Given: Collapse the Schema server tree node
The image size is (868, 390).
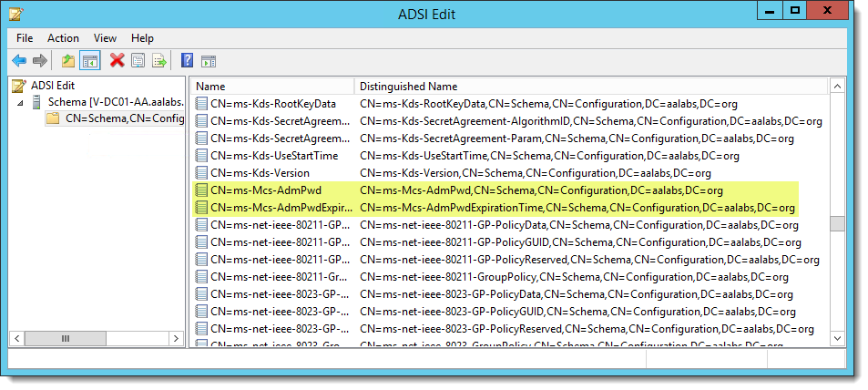Looking at the screenshot, I should (20, 102).
